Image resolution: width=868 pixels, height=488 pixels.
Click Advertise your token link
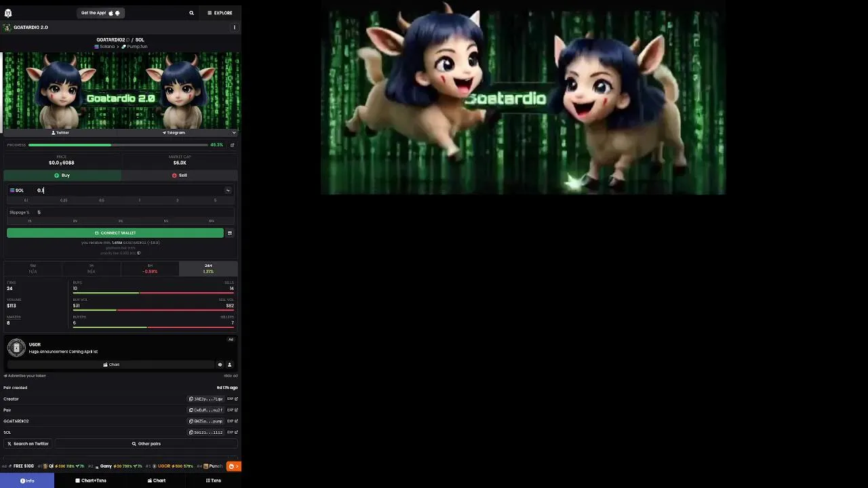25,375
